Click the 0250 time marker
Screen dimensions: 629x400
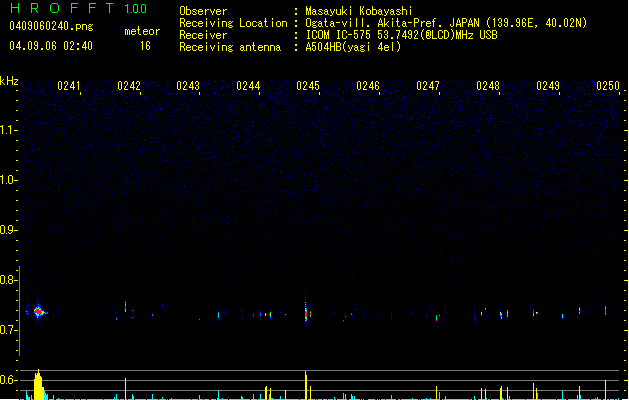[608, 86]
